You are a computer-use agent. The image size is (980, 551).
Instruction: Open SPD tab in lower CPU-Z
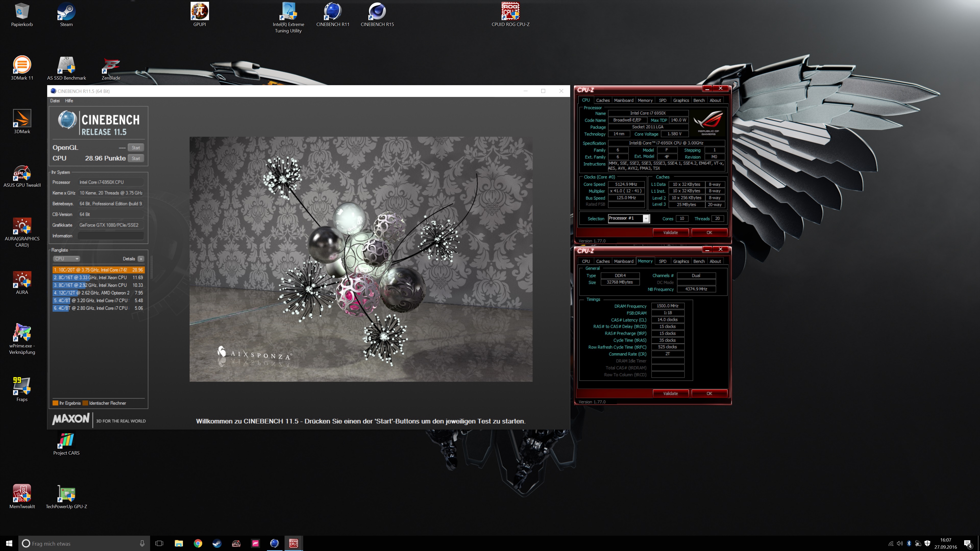663,261
